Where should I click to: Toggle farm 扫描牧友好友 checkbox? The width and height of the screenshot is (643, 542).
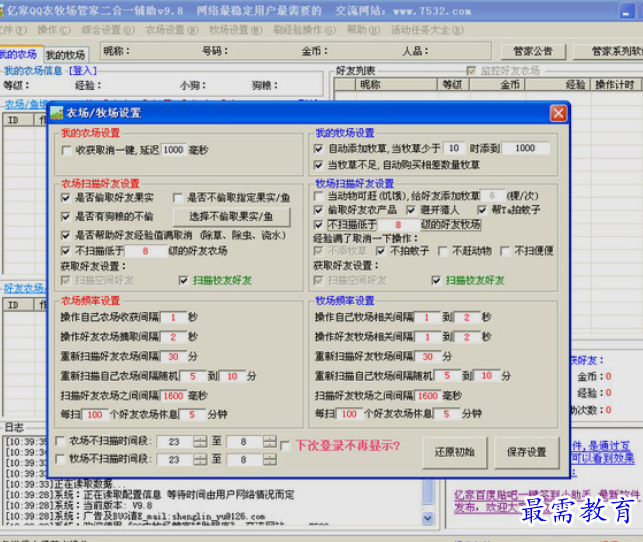point(183,280)
